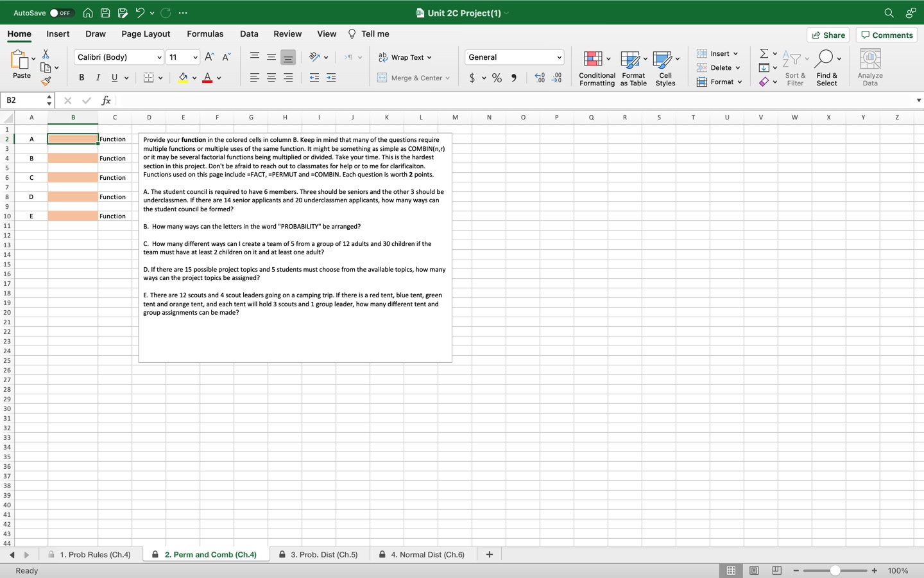Open Conditional Formatting menu
This screenshot has width=924, height=578.
(x=597, y=68)
